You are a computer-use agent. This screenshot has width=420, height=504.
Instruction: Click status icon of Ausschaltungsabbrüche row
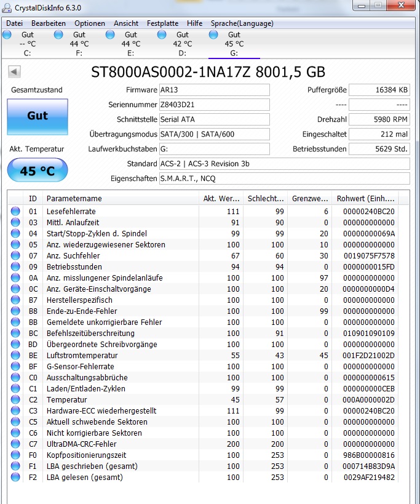[15, 378]
